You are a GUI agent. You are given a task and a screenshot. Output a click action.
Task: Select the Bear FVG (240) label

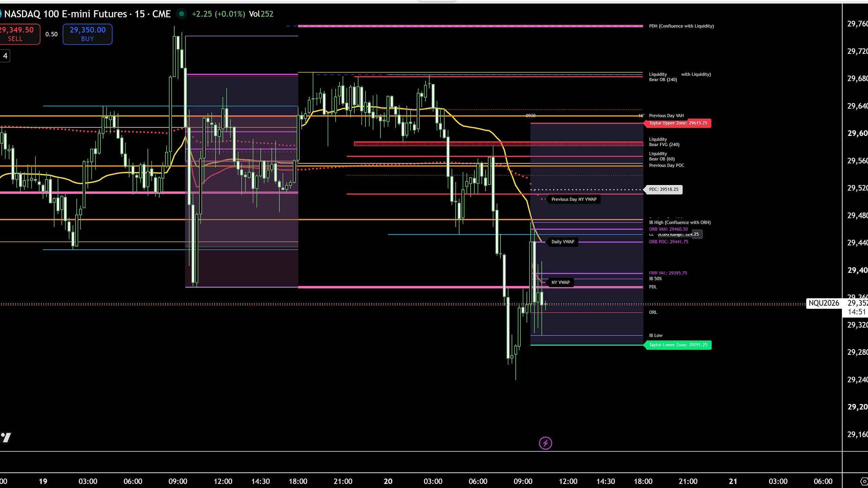click(664, 145)
